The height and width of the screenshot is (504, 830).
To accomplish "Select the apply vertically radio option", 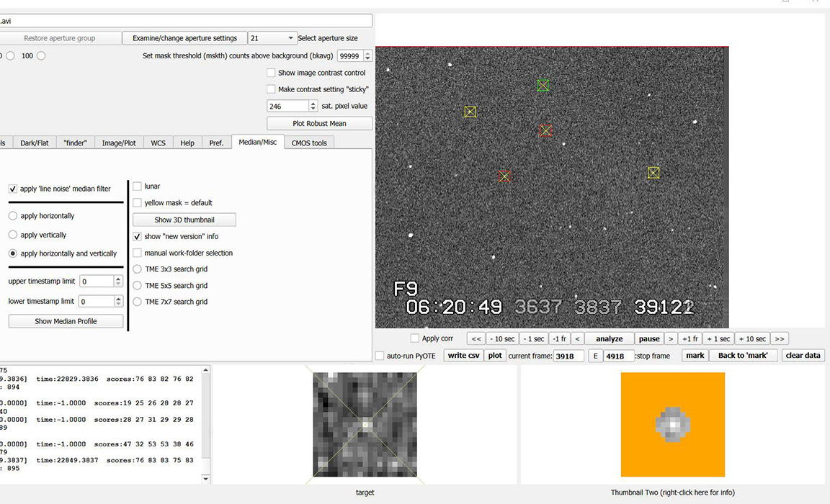I will [x=13, y=235].
